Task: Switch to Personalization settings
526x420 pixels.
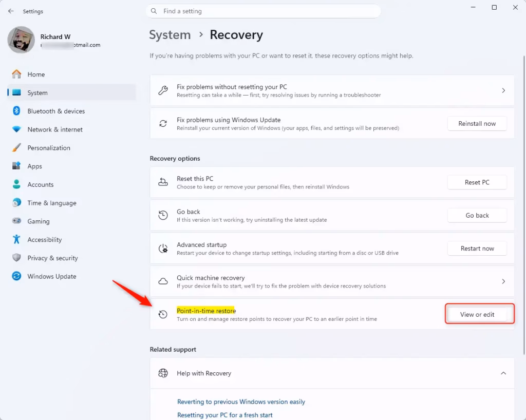Action: (72, 148)
